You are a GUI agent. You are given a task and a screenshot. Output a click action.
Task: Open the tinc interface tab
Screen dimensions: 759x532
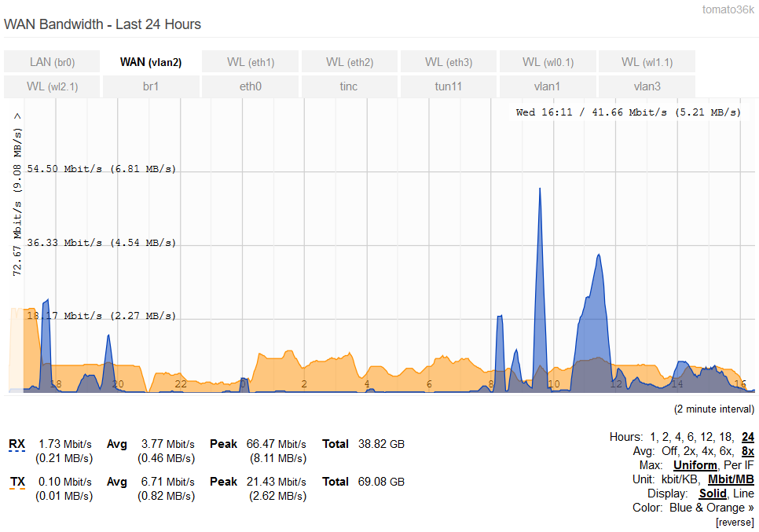click(x=350, y=86)
